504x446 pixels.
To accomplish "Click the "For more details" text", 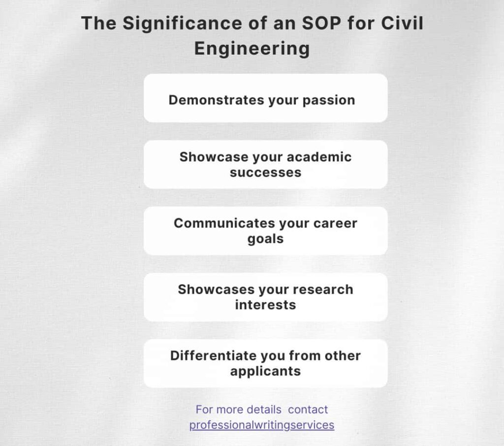I will 239,410.
